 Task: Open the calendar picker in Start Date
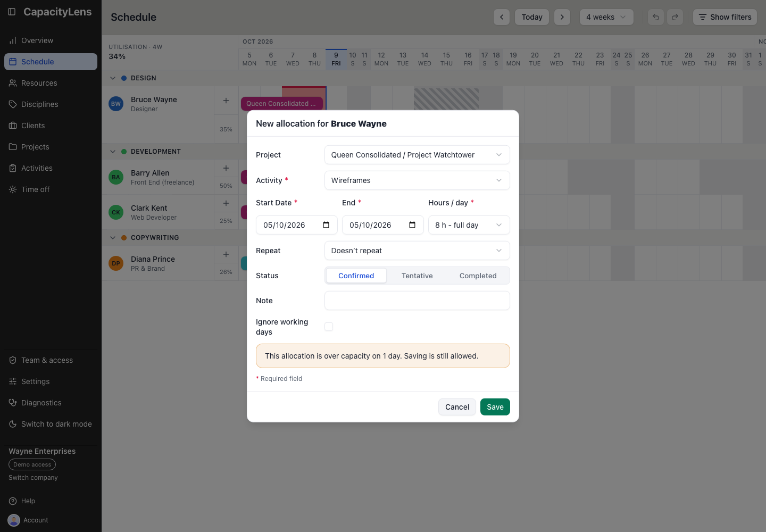click(326, 225)
